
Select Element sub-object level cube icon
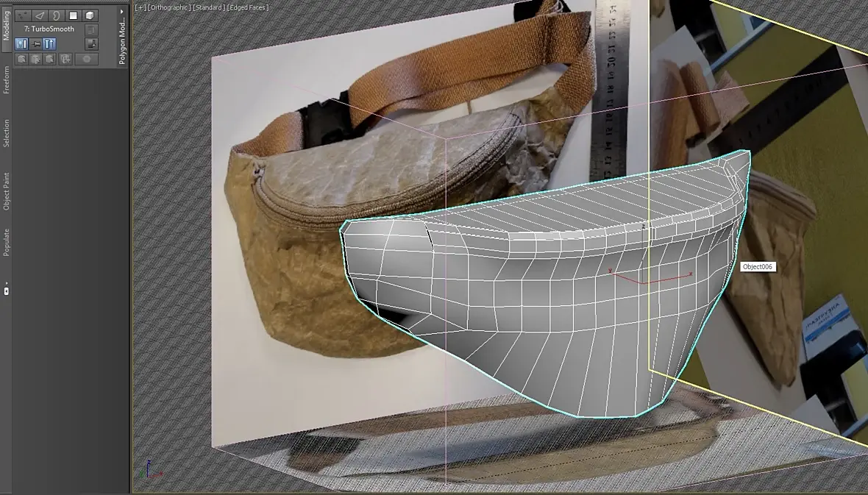(x=90, y=15)
